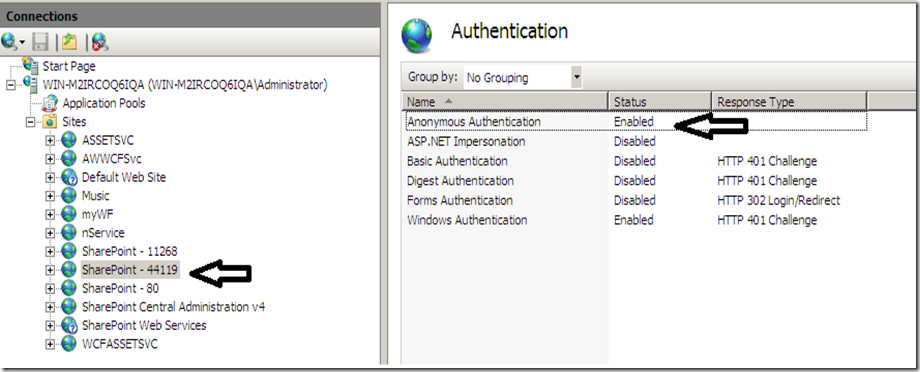Click HTTP 401 Challenge for Digest Authentication

click(x=767, y=181)
